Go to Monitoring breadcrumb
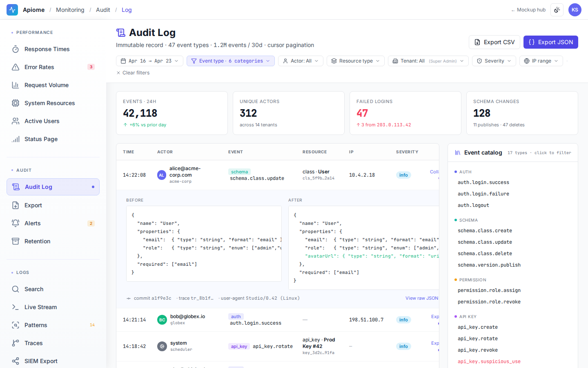This screenshot has width=588, height=368. (x=70, y=10)
